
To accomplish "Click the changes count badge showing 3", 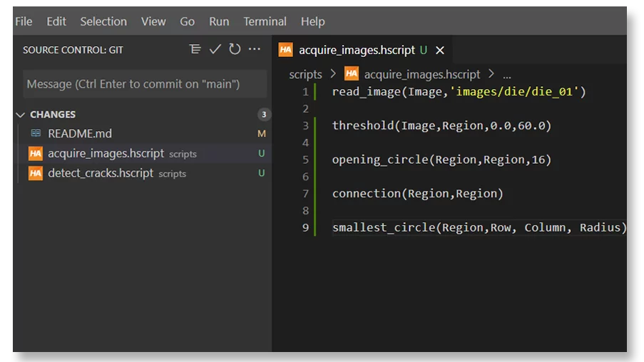I will (264, 115).
